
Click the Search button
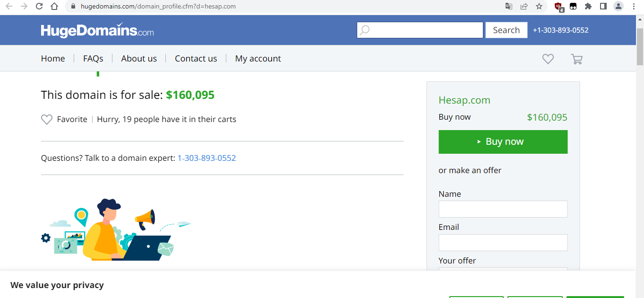tap(507, 30)
